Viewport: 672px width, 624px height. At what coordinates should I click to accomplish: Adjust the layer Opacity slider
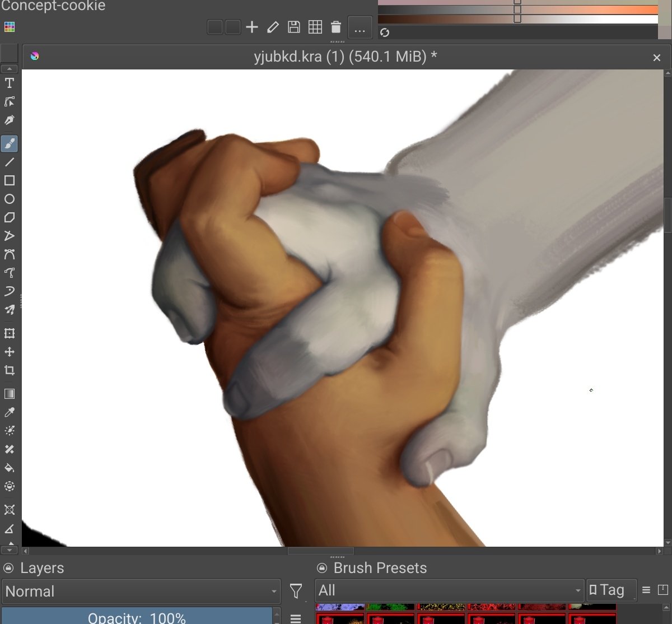[x=137, y=616]
